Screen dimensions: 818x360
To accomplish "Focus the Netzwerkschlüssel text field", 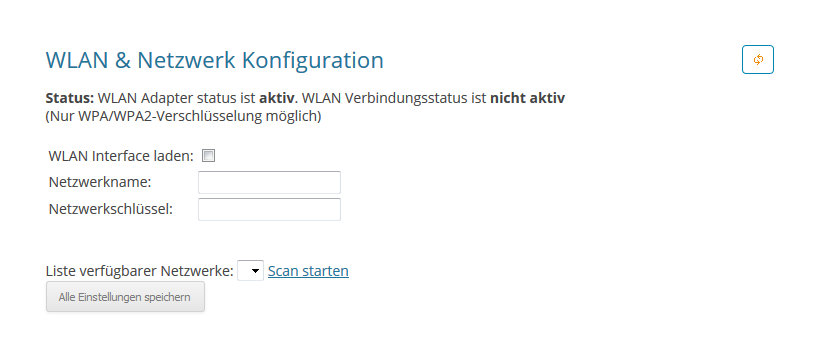I will click(269, 209).
